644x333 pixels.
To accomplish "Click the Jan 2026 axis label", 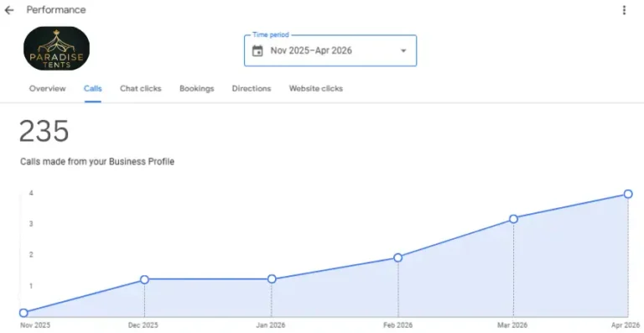I will coord(271,325).
